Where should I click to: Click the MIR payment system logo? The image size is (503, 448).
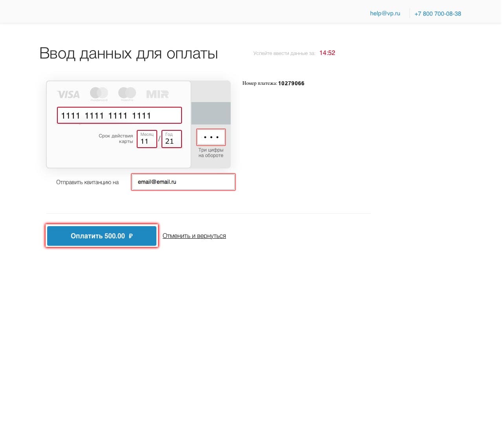coord(157,94)
